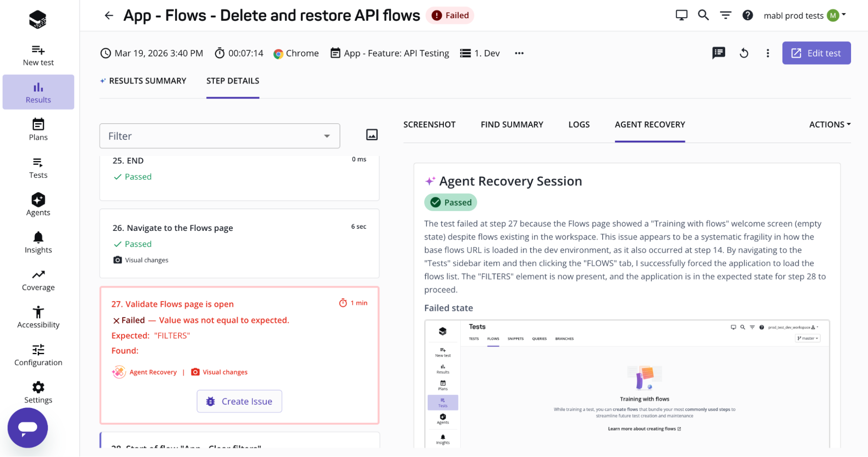Open the chat support bubble
This screenshot has height=457, width=868.
[x=27, y=427]
